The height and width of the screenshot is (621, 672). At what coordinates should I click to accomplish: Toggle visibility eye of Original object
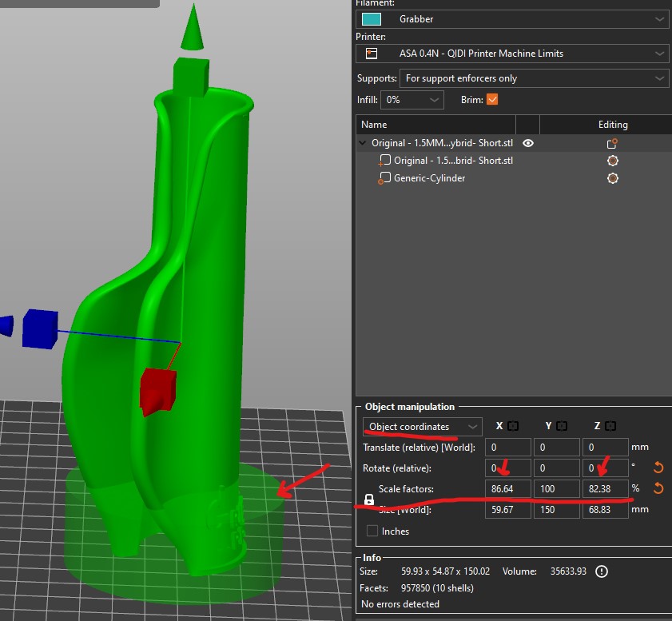coord(528,143)
